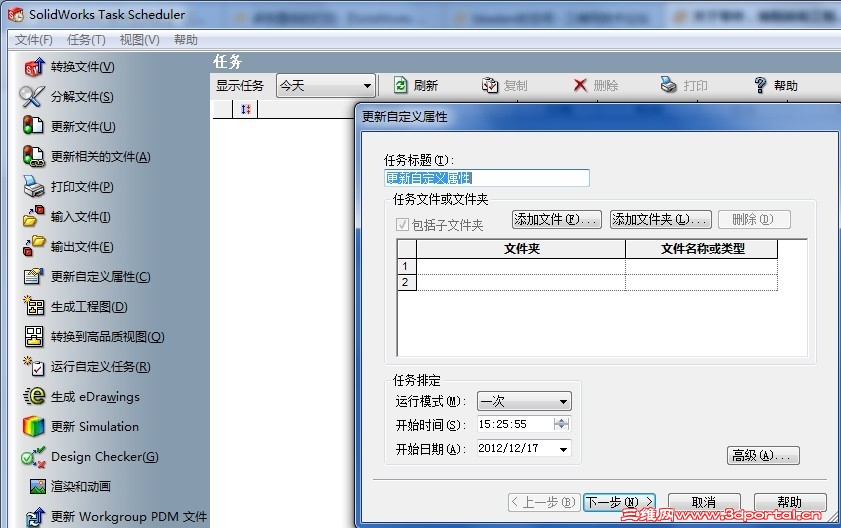Click the Advanced (高级) button
The height and width of the screenshot is (528, 841).
(x=763, y=456)
